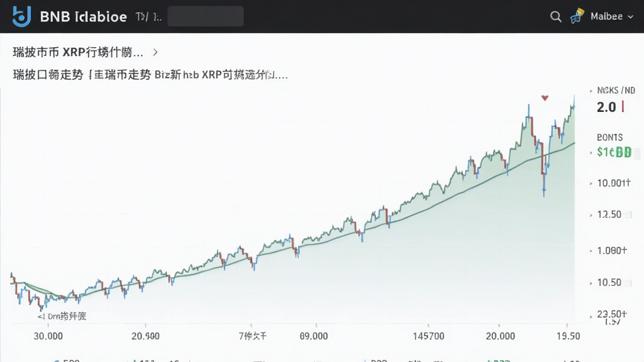Expand the Malbee account dropdown
This screenshot has width=644, height=362.
pyautogui.click(x=611, y=16)
